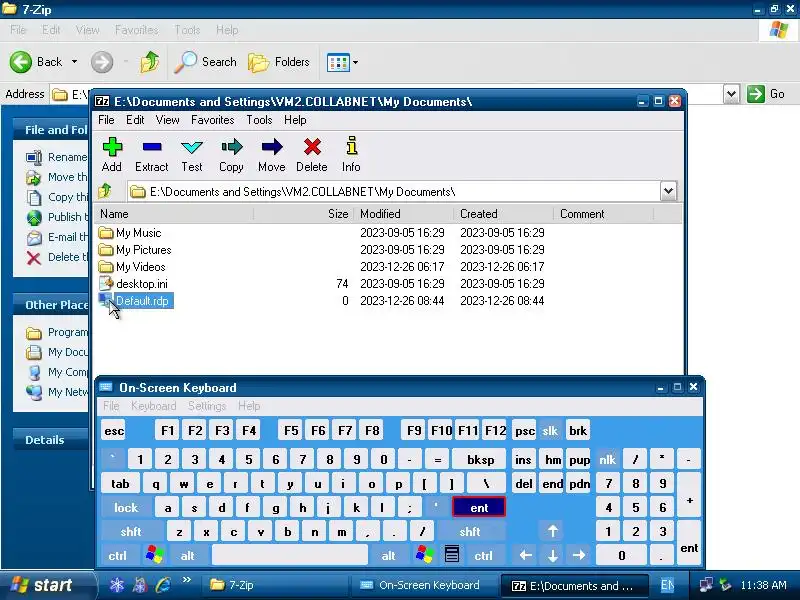Open the Explorer address bar dropdown

pyautogui.click(x=731, y=94)
